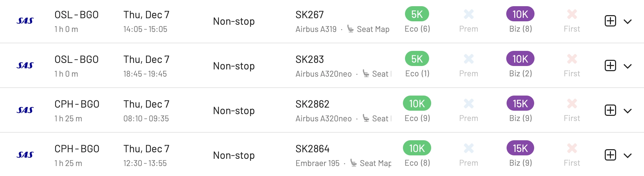
Task: Select 5K Eco fare on SK267
Action: (x=417, y=14)
